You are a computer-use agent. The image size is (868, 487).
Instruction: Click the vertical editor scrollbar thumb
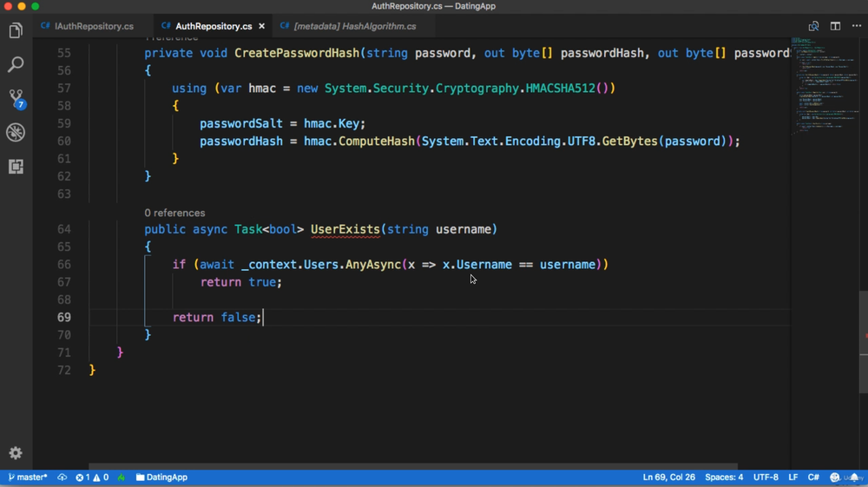pyautogui.click(x=864, y=342)
